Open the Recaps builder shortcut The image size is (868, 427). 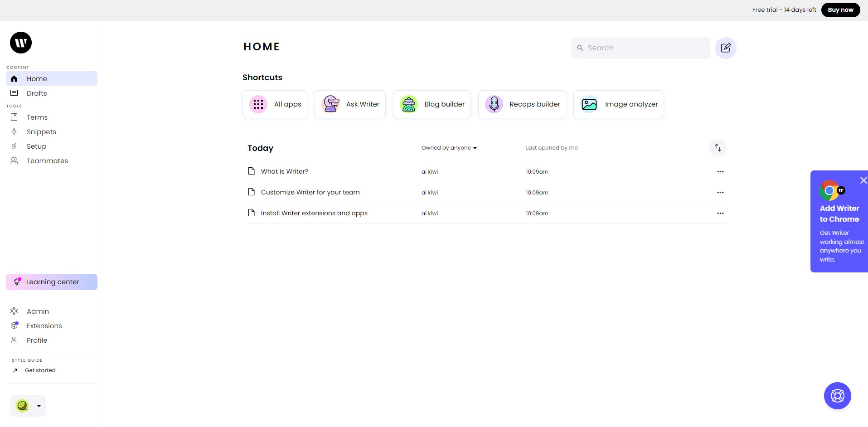[522, 104]
